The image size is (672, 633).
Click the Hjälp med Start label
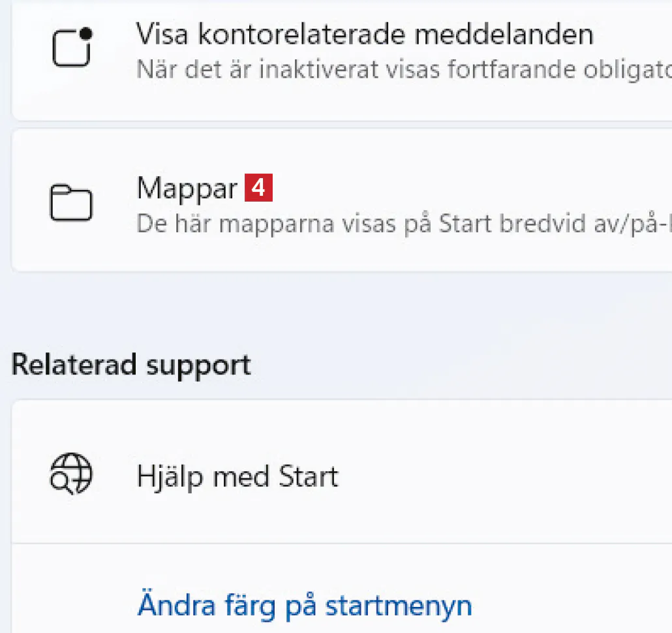pos(237,476)
